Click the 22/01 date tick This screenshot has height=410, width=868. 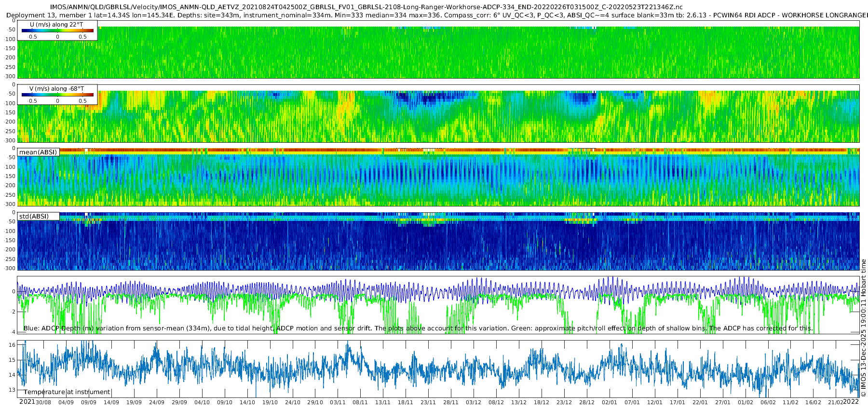click(700, 402)
